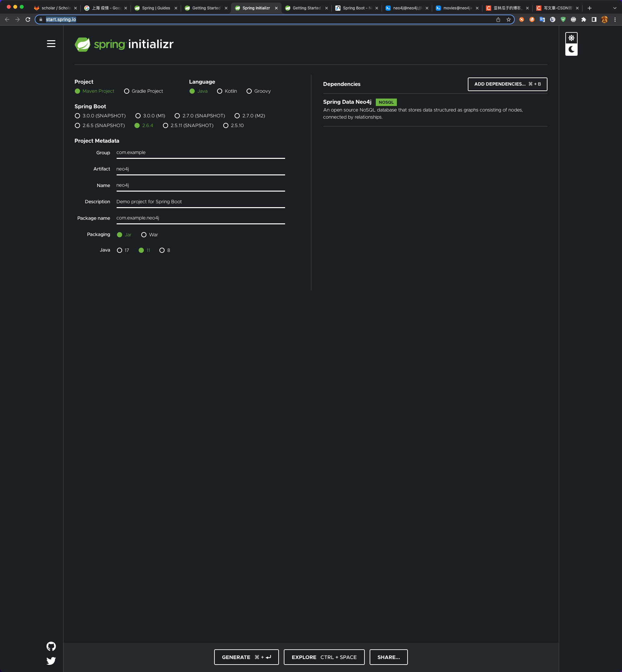Switch to movies@neo4j tab
622x672 pixels.
pos(457,8)
